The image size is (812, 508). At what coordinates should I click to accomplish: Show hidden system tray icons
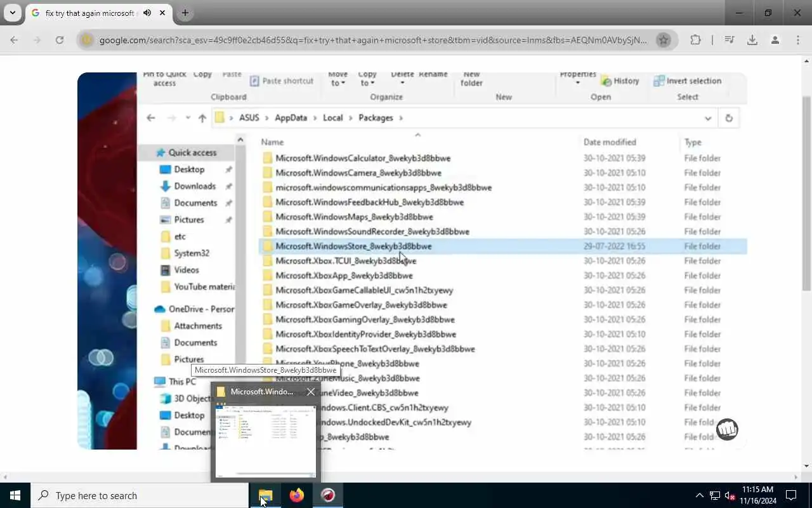pos(699,495)
